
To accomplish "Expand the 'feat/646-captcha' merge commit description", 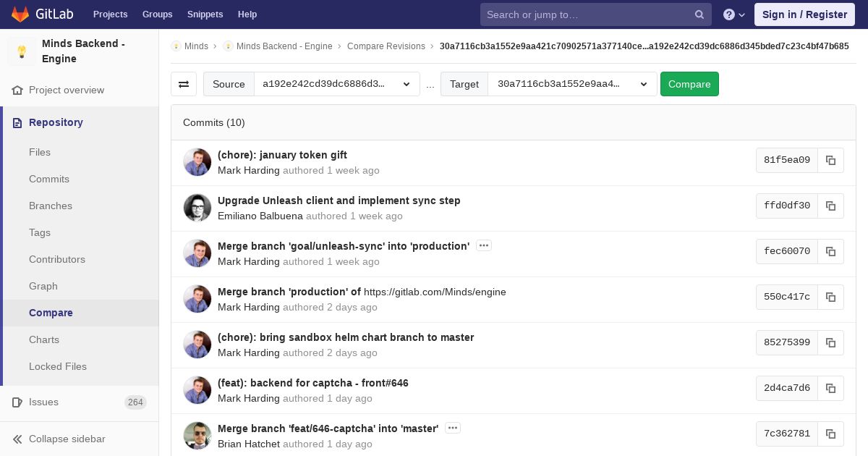I will click(x=453, y=428).
